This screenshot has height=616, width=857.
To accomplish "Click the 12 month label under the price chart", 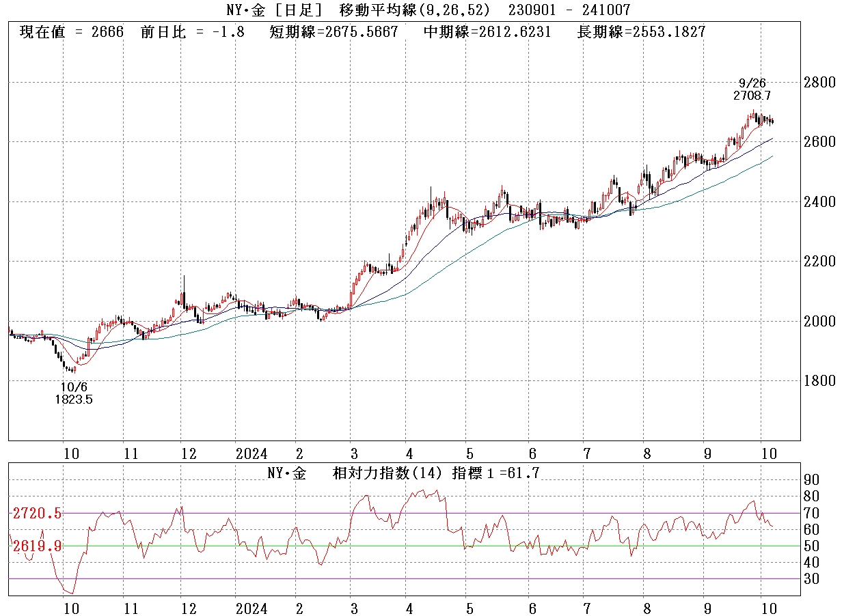I will pyautogui.click(x=189, y=453).
